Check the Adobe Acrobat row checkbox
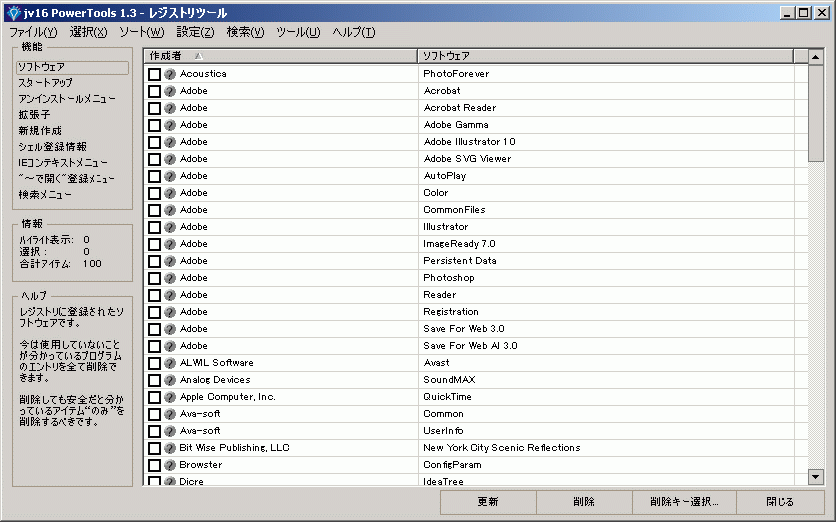Screen dimensions: 836x522 [x=155, y=91]
